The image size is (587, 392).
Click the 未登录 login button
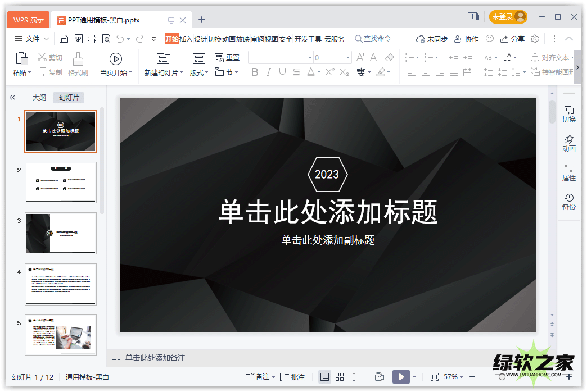click(x=508, y=17)
